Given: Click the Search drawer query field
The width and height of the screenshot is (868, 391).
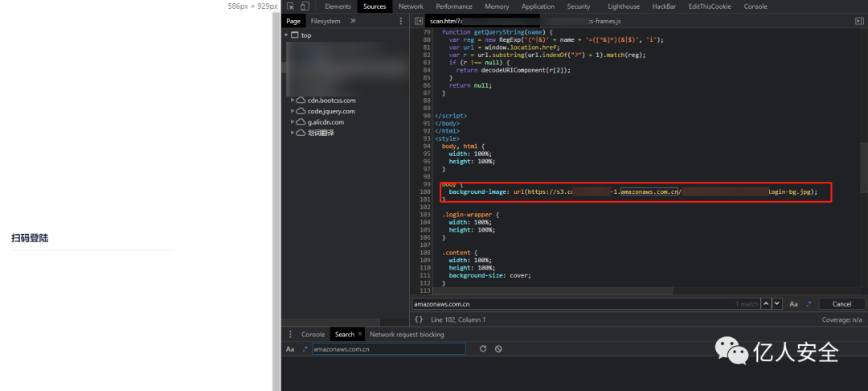Looking at the screenshot, I should (x=389, y=349).
